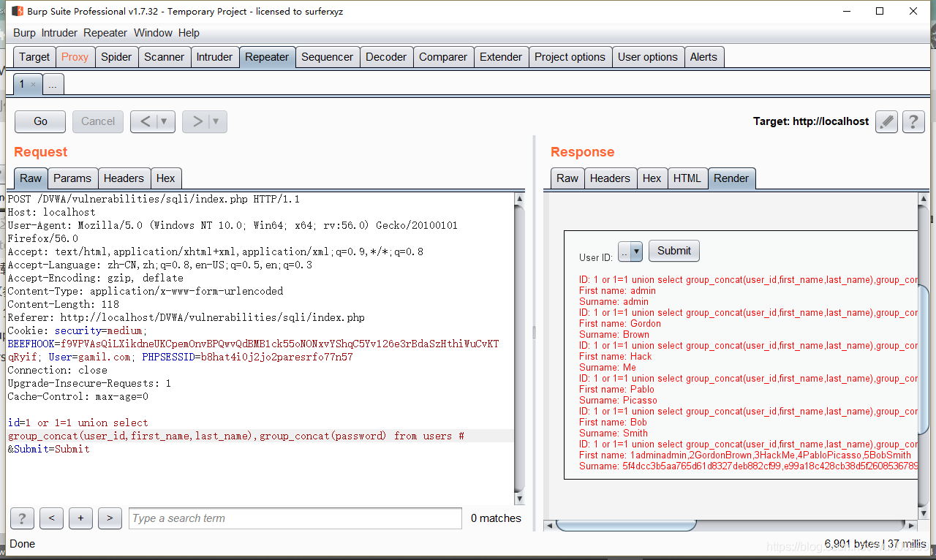Switch to the Intruder tool tab
The height and width of the screenshot is (560, 936).
click(x=214, y=57)
